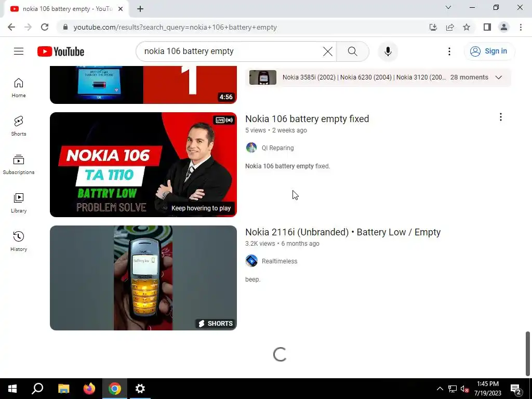Show hidden system tray icons

tap(440, 389)
